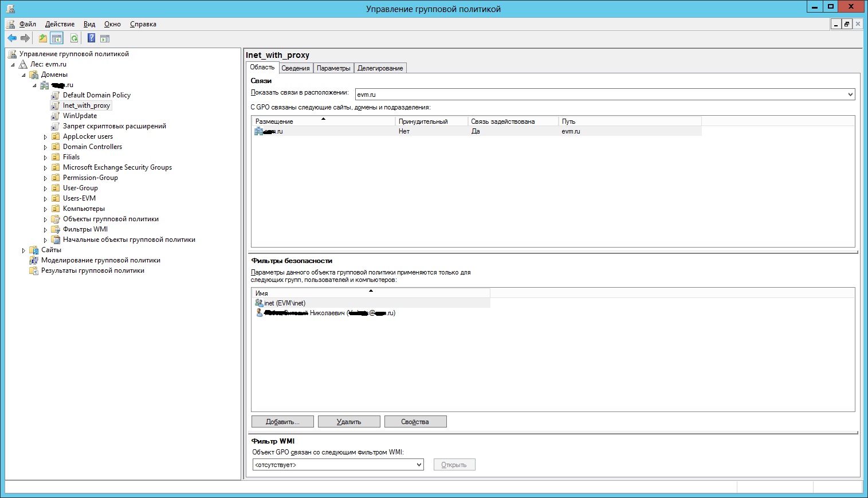Click the Открыть button beside WMI filter

(x=454, y=465)
